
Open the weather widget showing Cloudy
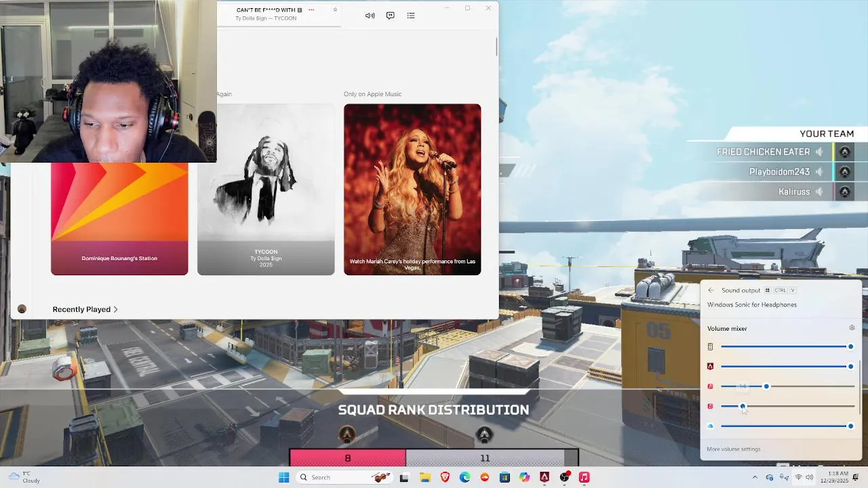point(24,477)
